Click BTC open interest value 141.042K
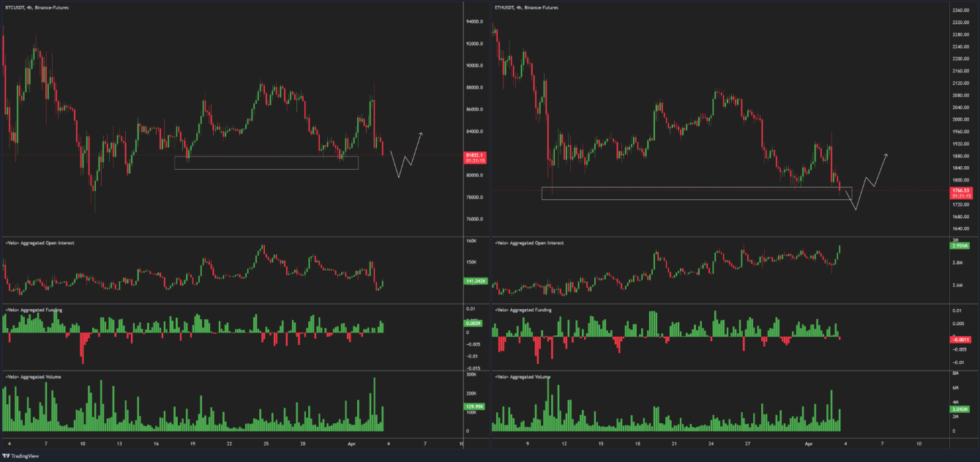 (475, 281)
